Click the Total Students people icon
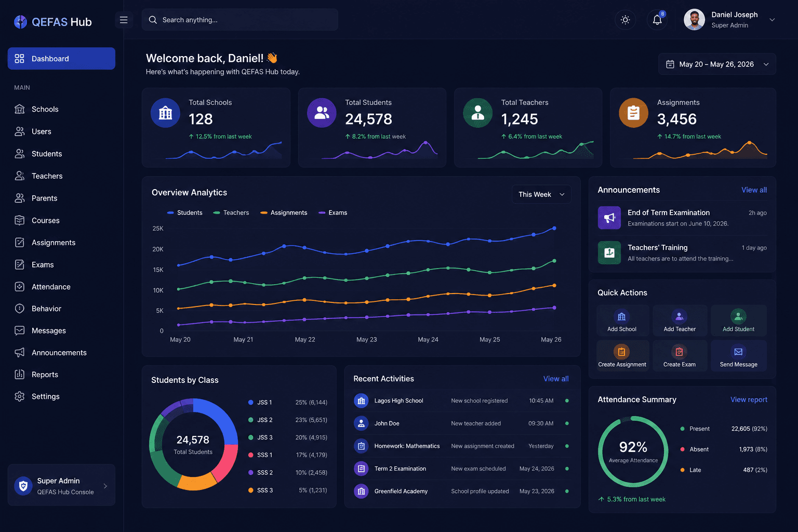Viewport: 798px width, 532px height. coord(322,113)
